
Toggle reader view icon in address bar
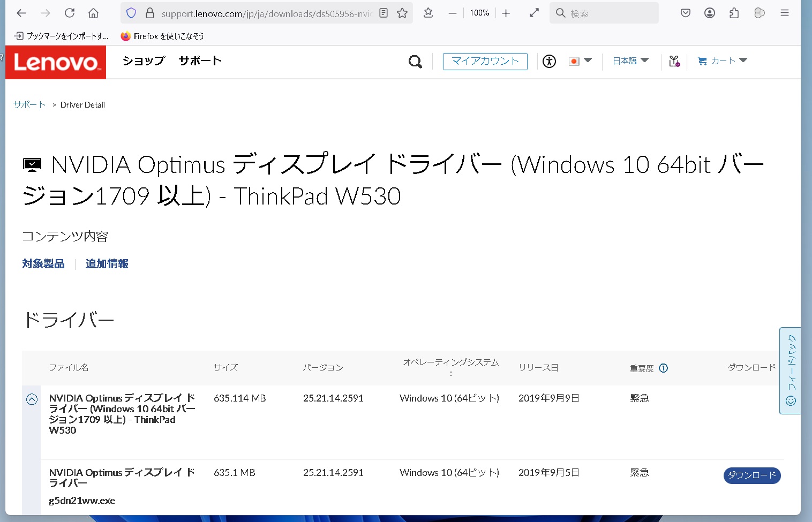point(384,13)
